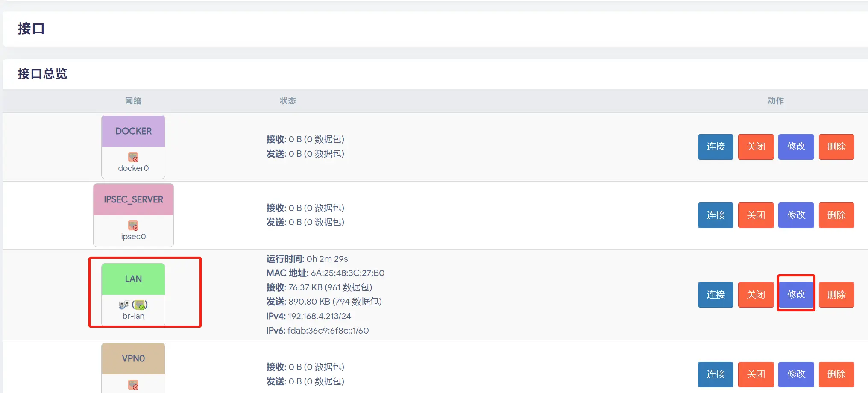Click 关闭 to stop the LAN interface

click(x=756, y=295)
